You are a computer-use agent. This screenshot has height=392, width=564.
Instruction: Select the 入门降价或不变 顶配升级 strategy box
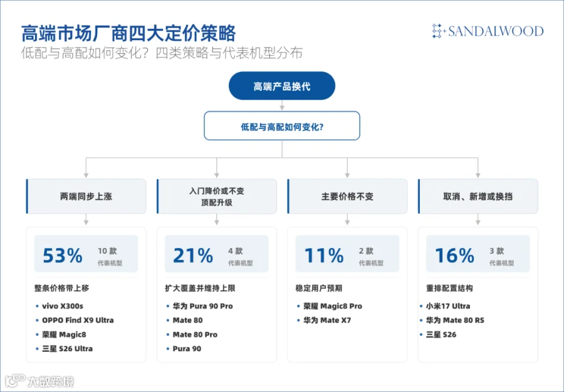tap(217, 196)
